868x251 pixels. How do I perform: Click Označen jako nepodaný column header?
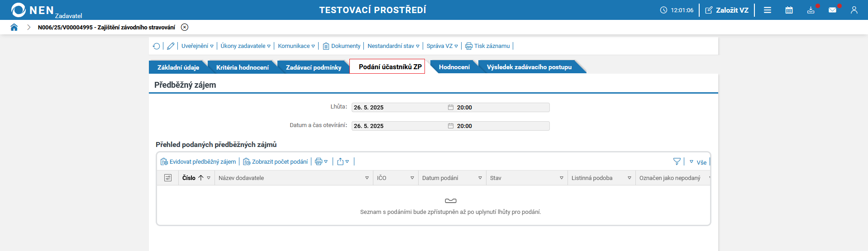670,178
